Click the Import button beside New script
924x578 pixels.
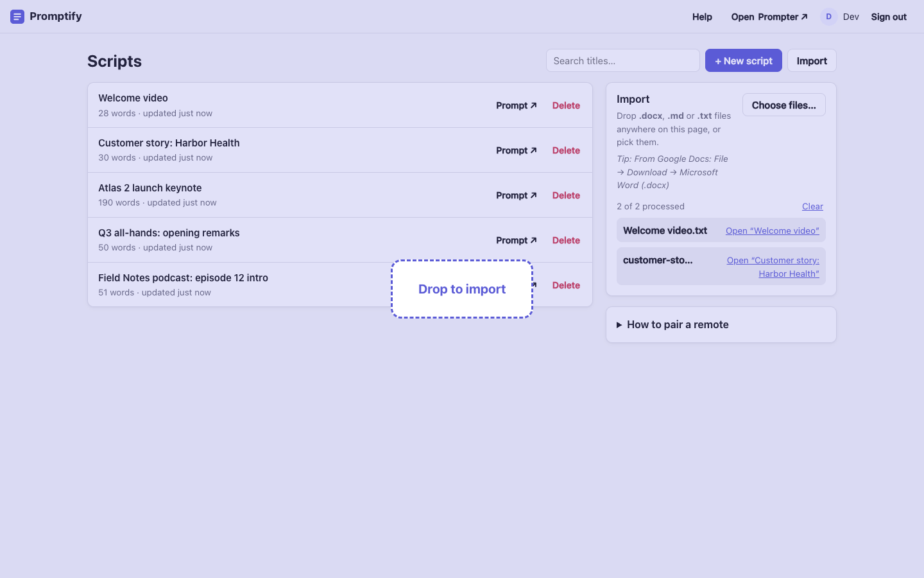(812, 60)
